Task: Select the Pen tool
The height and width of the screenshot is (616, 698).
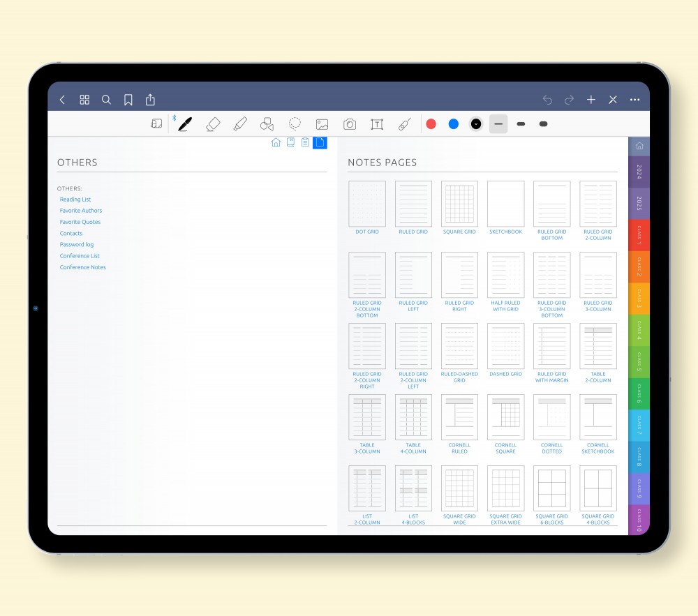Action: (x=185, y=124)
